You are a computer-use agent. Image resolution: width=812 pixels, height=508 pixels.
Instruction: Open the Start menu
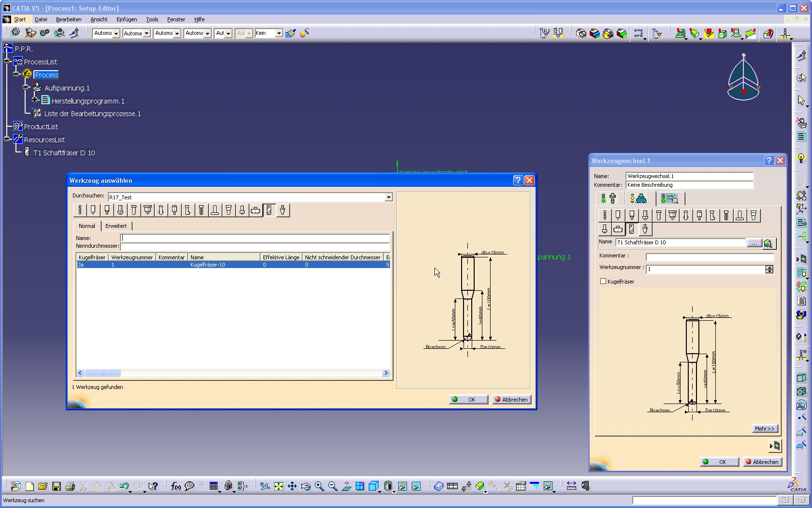pos(20,19)
